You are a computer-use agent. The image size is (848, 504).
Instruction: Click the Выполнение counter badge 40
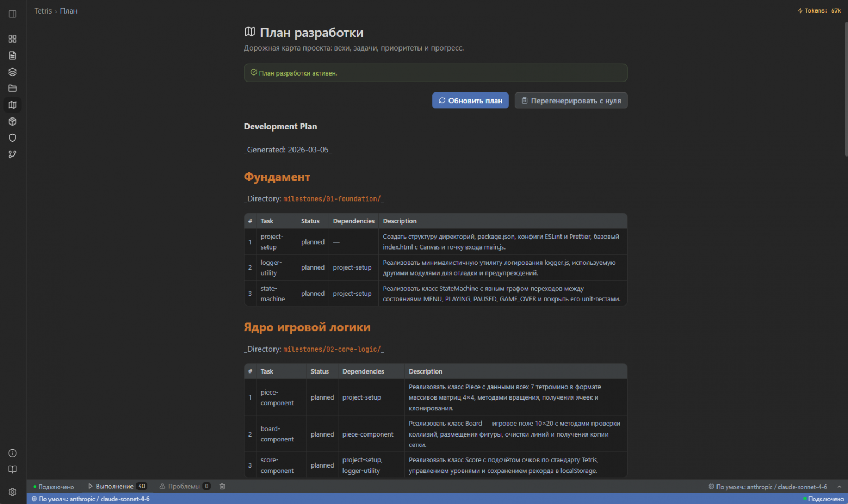tap(142, 486)
